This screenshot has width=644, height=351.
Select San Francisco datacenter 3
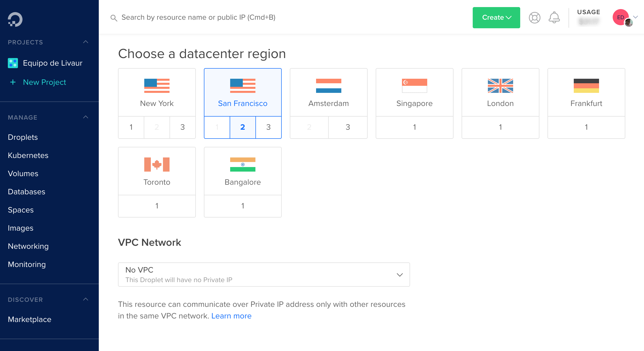click(x=268, y=127)
